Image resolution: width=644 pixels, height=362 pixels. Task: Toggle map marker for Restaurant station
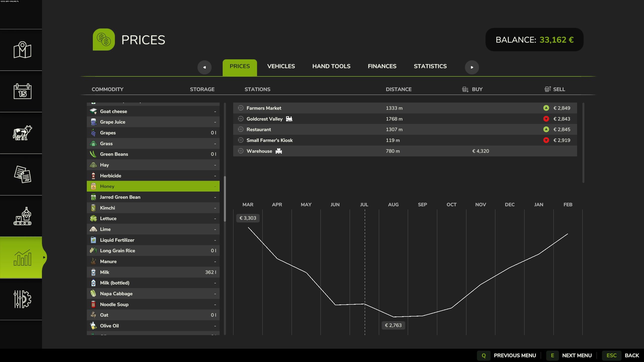240,129
